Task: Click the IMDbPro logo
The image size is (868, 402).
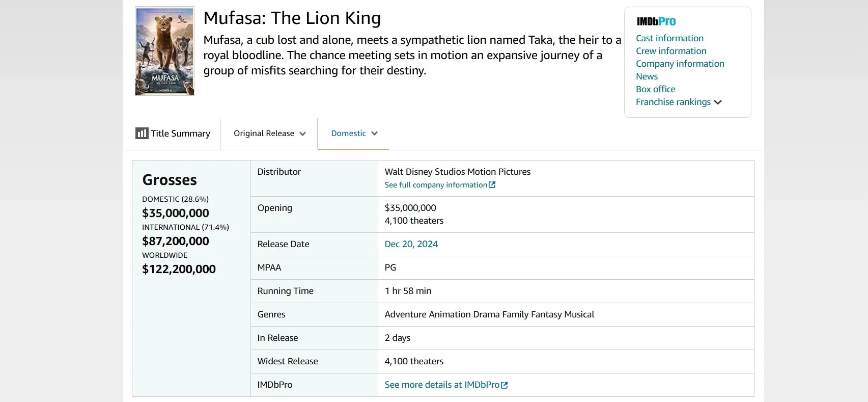Action: 656,21
